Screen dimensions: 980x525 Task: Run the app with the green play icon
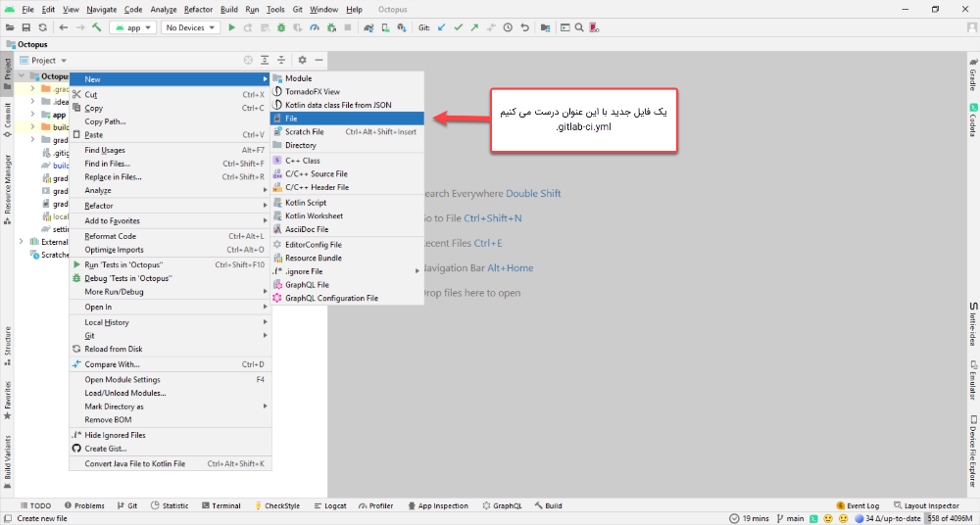(232, 27)
